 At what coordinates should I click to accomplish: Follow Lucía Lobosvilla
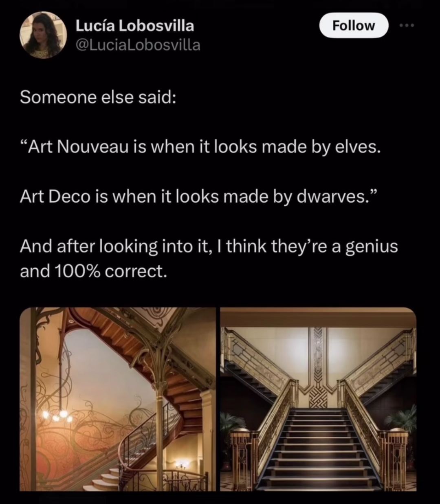pos(353,25)
